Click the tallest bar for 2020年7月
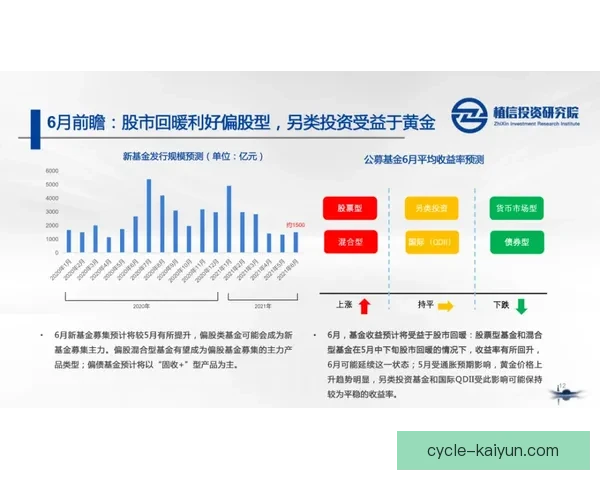 (x=149, y=216)
